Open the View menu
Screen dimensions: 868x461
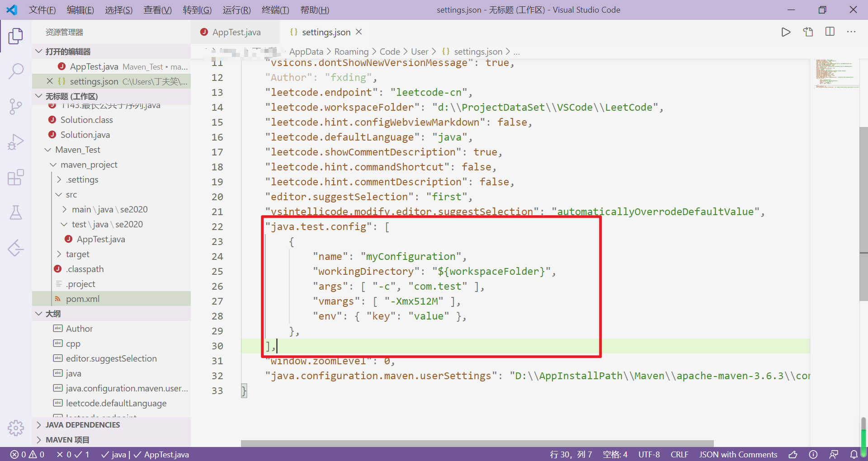(x=158, y=10)
